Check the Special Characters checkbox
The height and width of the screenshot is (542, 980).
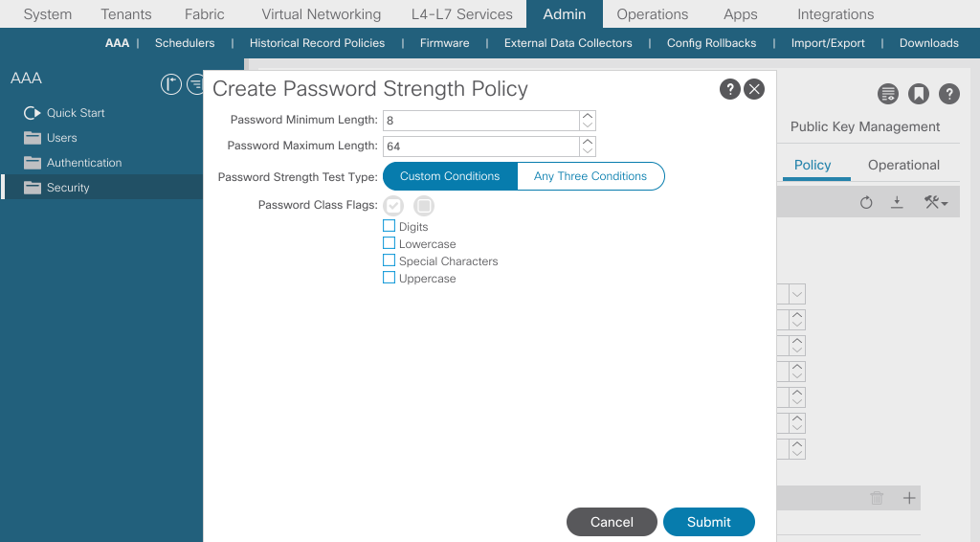click(389, 260)
